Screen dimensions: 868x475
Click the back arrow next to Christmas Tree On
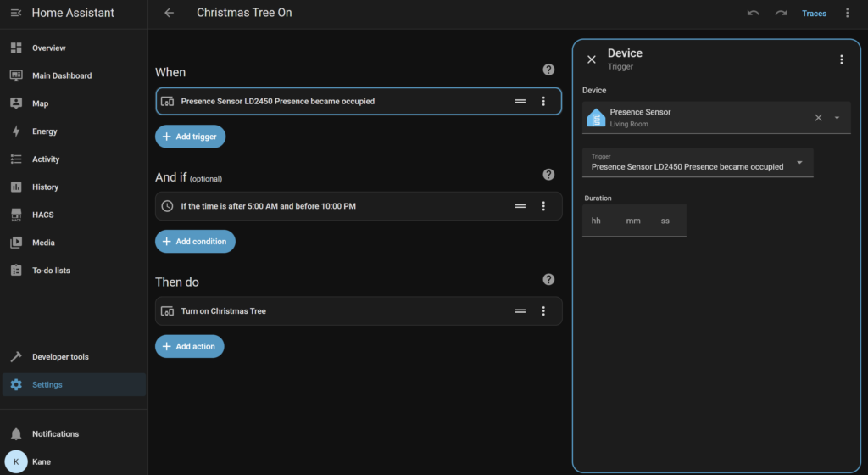point(170,14)
